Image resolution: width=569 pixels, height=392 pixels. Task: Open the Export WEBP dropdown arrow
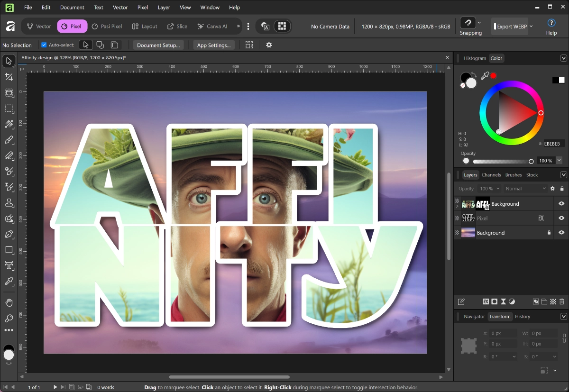pos(531,27)
